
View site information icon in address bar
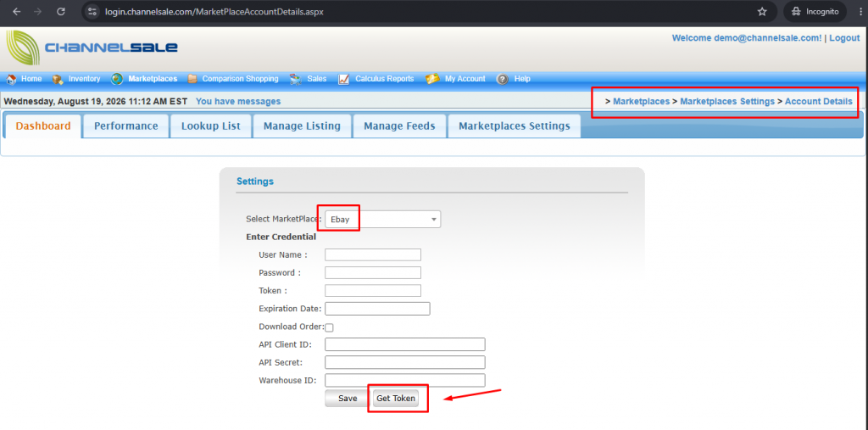[92, 11]
